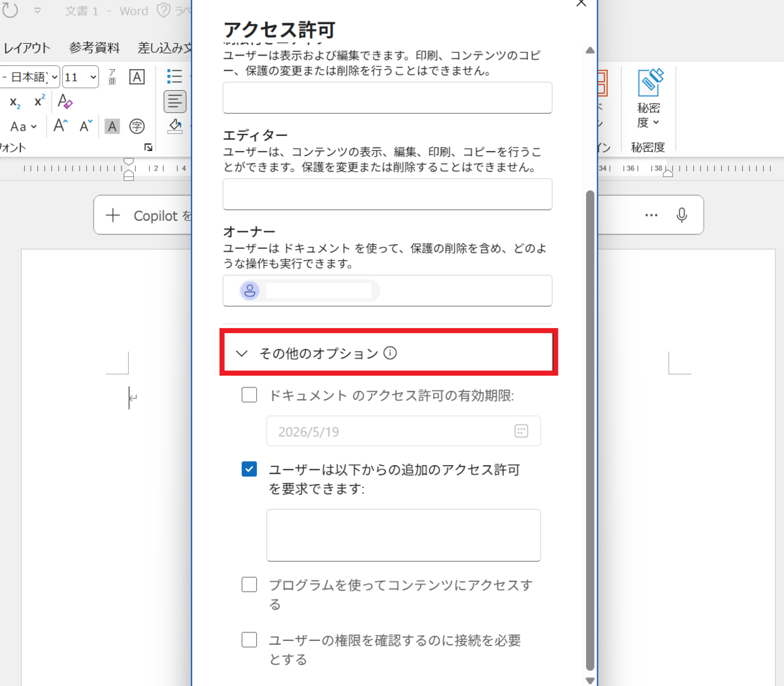
Task: Click the 秘密度 sensitivity label icon
Action: [x=651, y=83]
